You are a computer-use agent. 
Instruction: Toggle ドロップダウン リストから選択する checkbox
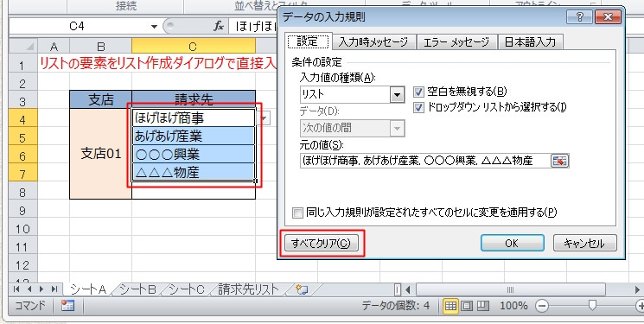tap(418, 108)
